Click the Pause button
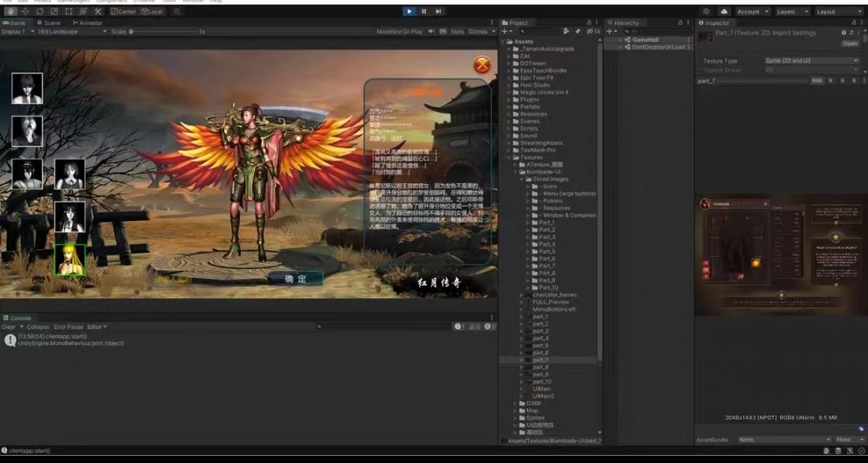This screenshot has height=463, width=868. tap(424, 11)
